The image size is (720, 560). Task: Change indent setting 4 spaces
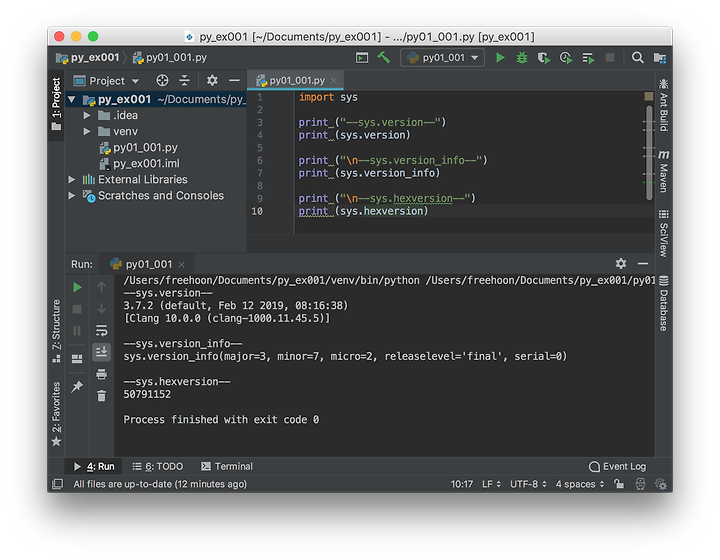click(x=580, y=484)
